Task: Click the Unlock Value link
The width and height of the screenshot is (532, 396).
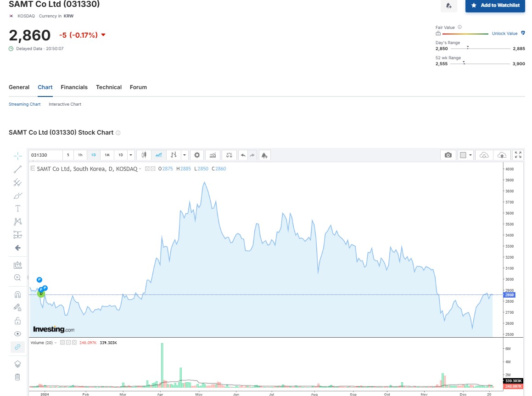Action: 504,33
